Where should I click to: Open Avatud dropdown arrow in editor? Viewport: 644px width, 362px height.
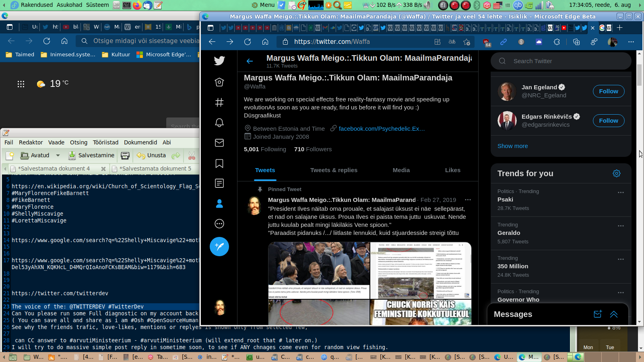[58, 155]
